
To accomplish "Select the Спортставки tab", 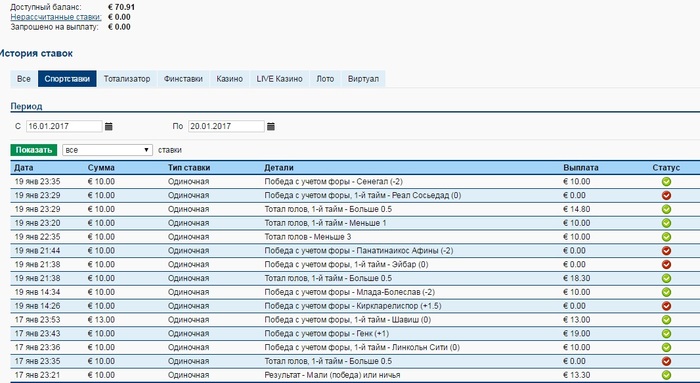I will [x=67, y=79].
